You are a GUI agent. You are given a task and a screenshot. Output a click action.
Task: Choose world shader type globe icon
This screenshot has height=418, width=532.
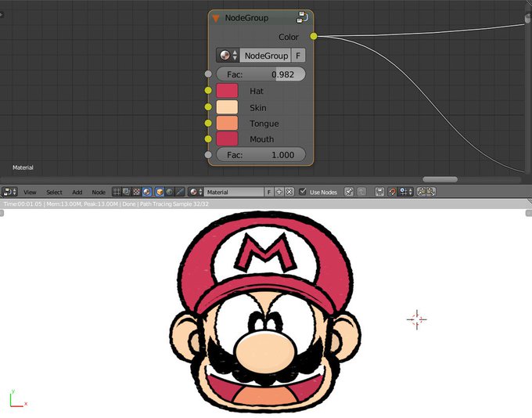169,192
